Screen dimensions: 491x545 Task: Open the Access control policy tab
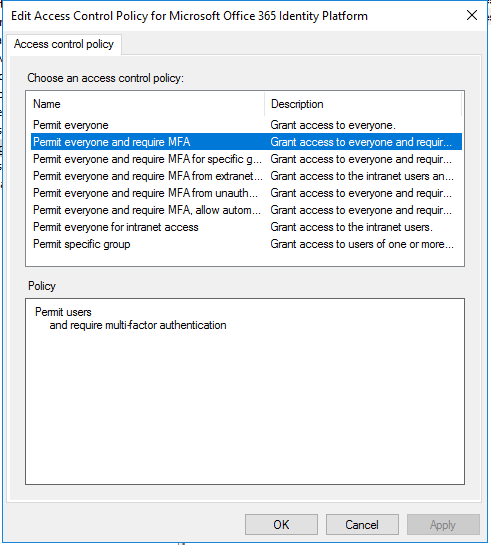(64, 44)
